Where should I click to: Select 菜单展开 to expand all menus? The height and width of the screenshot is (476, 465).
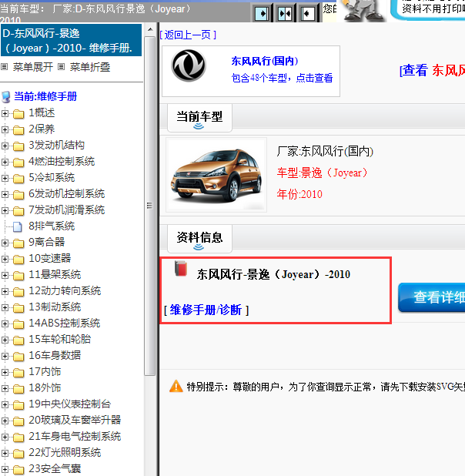33,67
